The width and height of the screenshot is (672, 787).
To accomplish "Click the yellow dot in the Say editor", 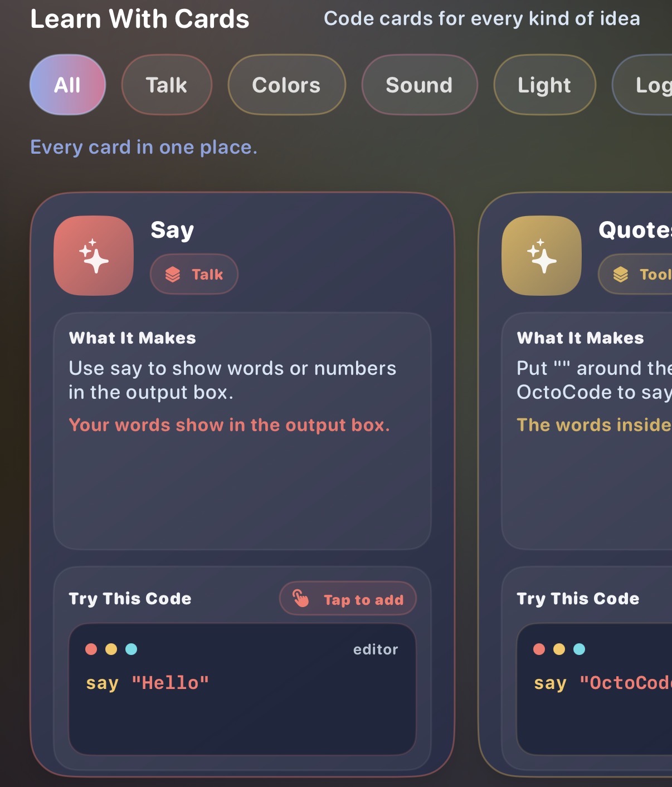I will [111, 649].
